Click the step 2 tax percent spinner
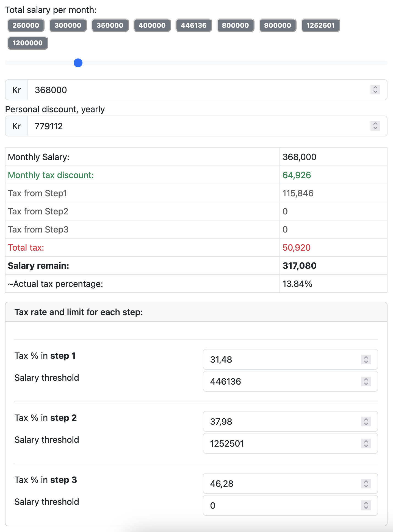The width and height of the screenshot is (393, 532). pos(366,422)
